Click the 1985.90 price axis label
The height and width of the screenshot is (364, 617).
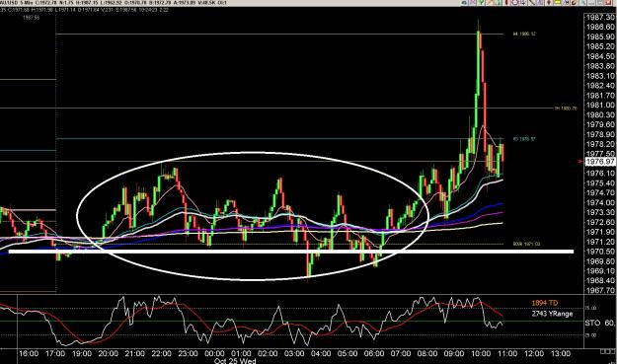[600, 36]
